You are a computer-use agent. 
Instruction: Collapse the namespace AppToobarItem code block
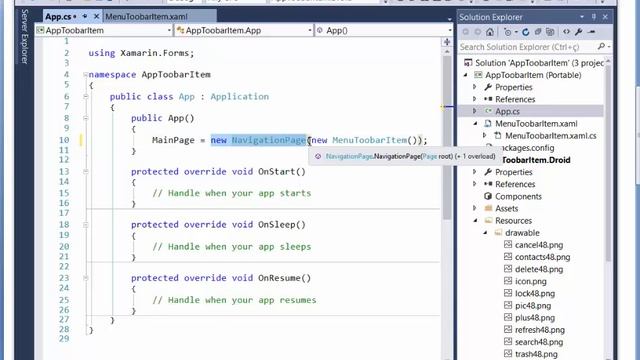click(x=85, y=75)
